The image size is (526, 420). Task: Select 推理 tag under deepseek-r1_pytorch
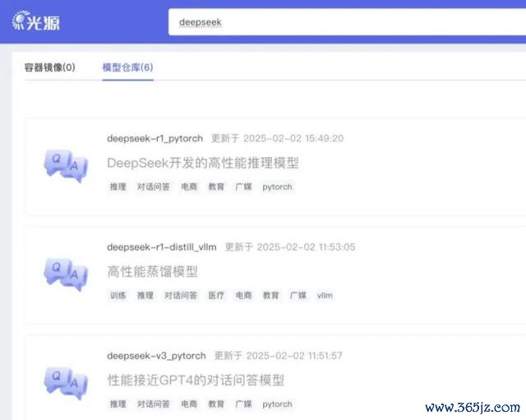click(118, 187)
